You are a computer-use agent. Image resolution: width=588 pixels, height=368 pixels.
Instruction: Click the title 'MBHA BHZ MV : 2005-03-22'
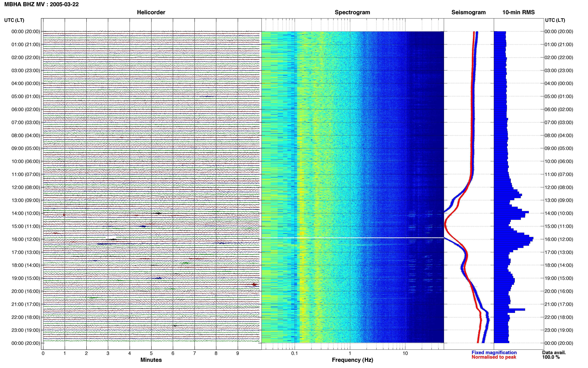[x=42, y=4]
